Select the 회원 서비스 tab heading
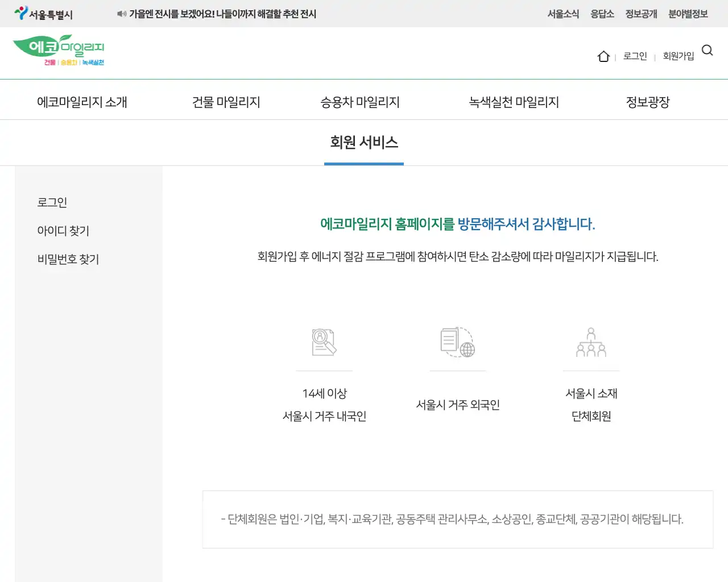 click(364, 142)
